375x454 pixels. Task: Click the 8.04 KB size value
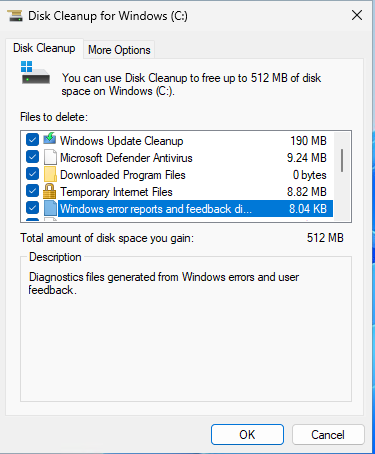(x=308, y=209)
